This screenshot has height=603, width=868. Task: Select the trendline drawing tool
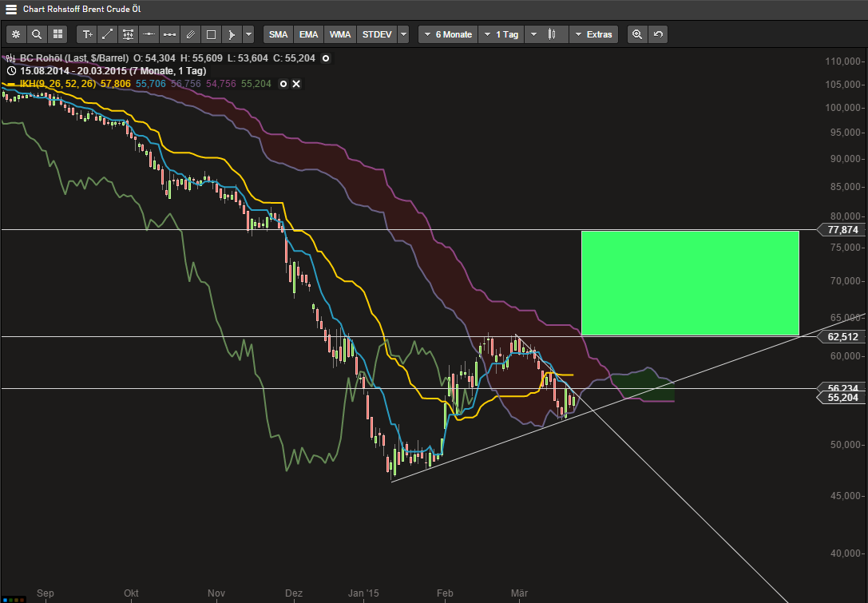pos(108,34)
